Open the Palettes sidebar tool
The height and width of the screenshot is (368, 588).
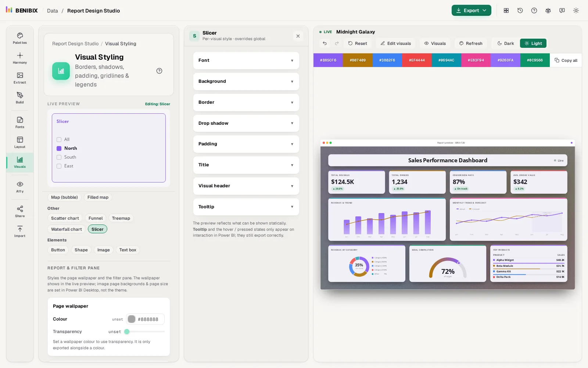[20, 38]
